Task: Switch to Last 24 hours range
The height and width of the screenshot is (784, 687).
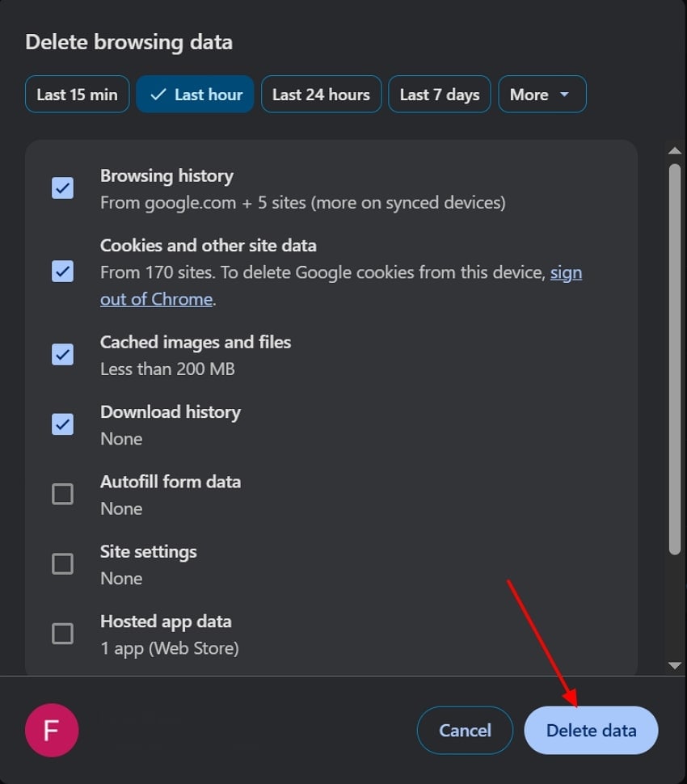Action: tap(321, 94)
